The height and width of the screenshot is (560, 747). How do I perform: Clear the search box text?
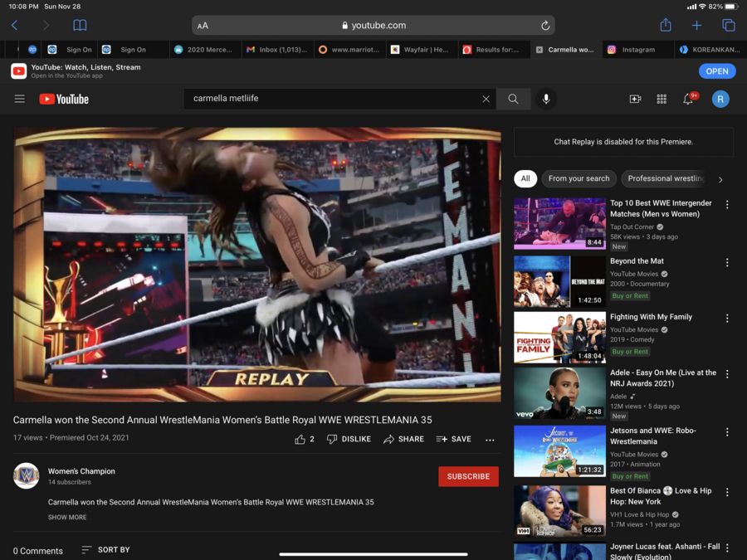[x=486, y=99]
